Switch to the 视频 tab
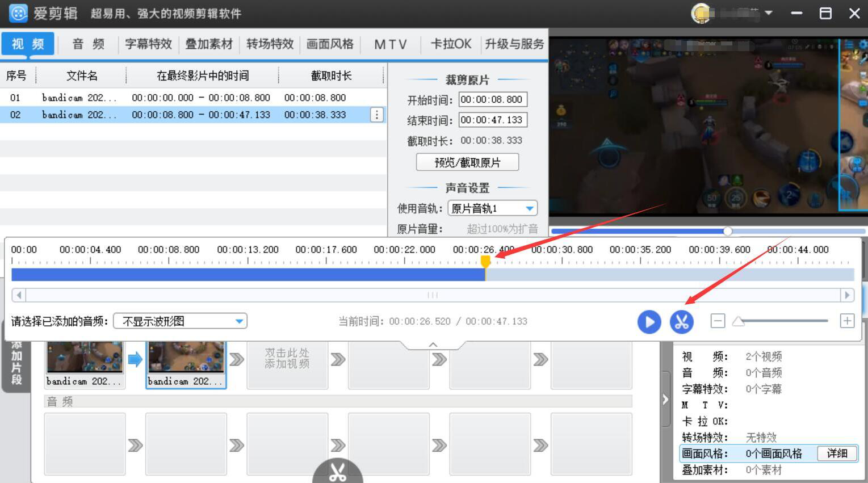The image size is (868, 483). click(28, 44)
